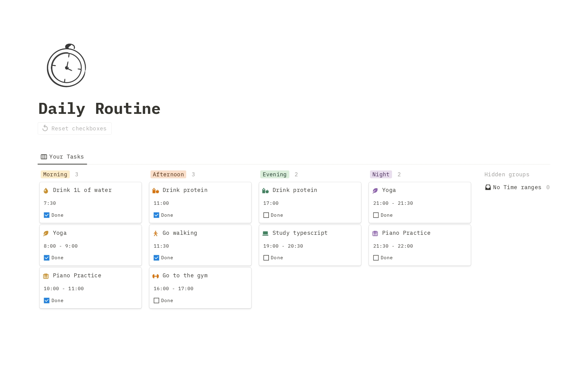
Task: Click the laptop icon on Study typescript
Action: pos(265,234)
